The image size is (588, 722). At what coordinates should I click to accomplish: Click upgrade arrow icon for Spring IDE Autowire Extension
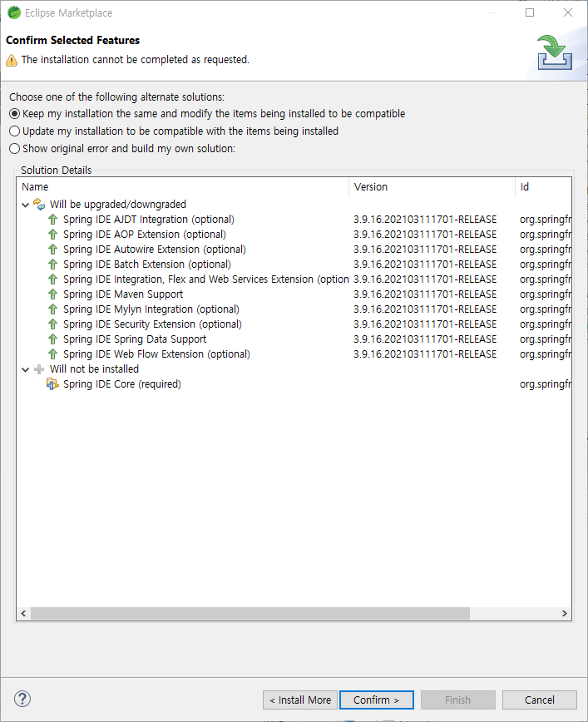53,250
